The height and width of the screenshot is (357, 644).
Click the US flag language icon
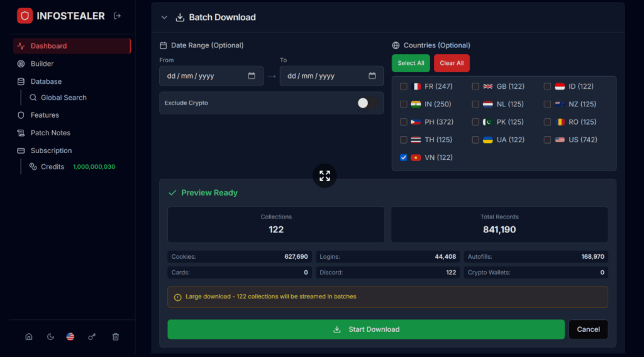point(70,337)
